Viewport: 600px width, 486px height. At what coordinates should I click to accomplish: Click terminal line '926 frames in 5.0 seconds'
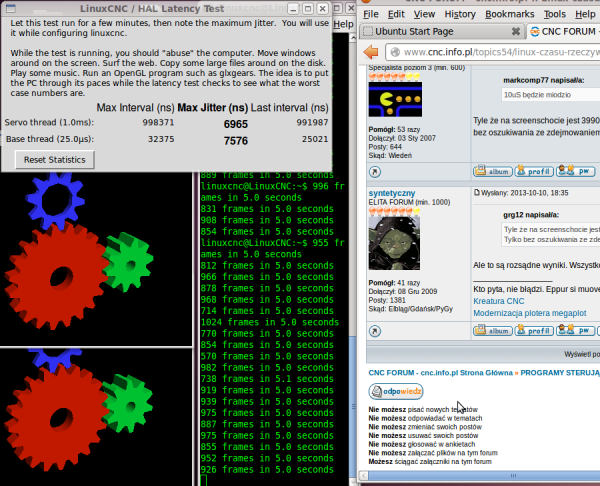267,470
